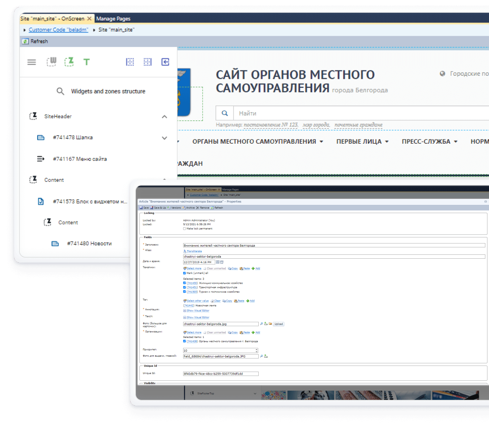489x448 pixels.
Task: Click Select other value for Тег
Action: point(197,301)
